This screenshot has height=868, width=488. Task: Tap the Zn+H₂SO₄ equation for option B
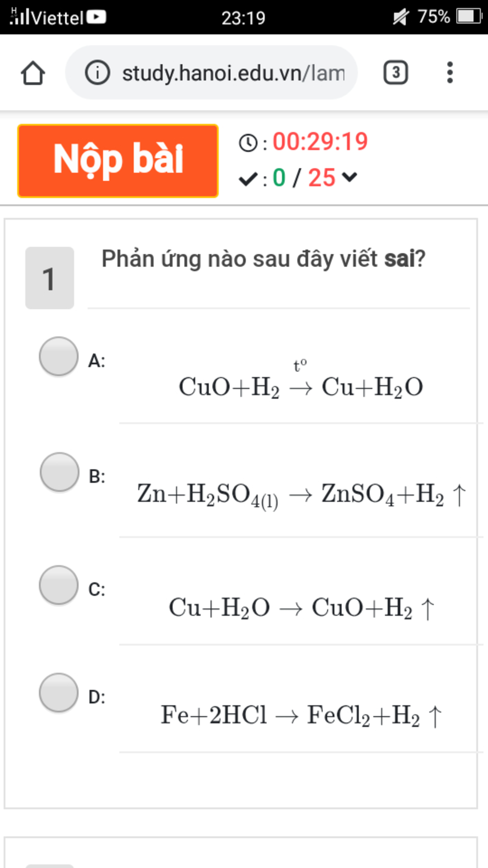pyautogui.click(x=301, y=495)
